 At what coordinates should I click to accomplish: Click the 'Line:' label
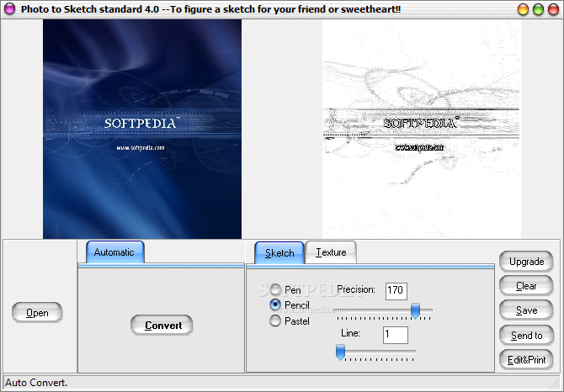tap(350, 333)
